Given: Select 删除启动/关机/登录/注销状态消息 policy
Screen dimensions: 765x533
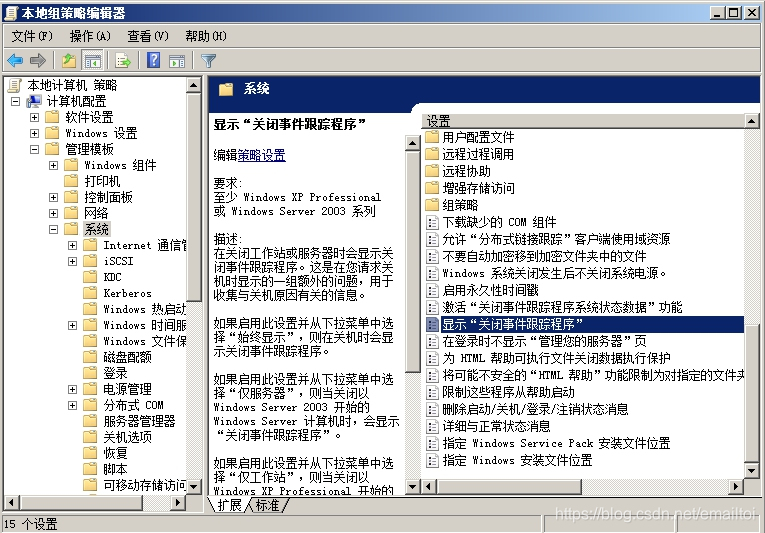Looking at the screenshot, I should tap(535, 409).
